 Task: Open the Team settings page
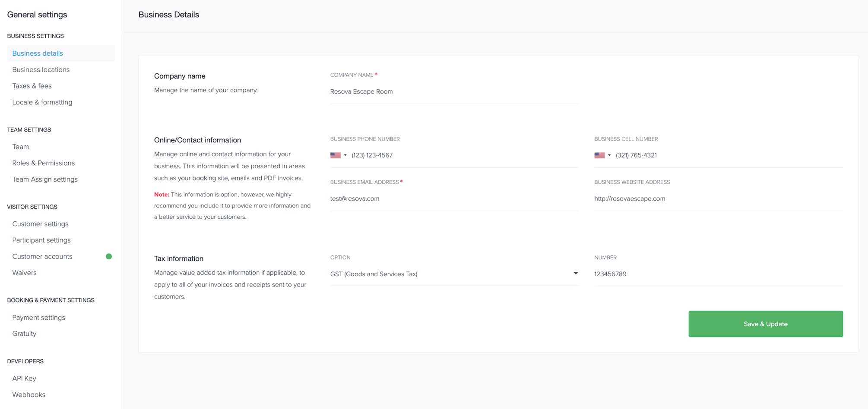point(20,147)
